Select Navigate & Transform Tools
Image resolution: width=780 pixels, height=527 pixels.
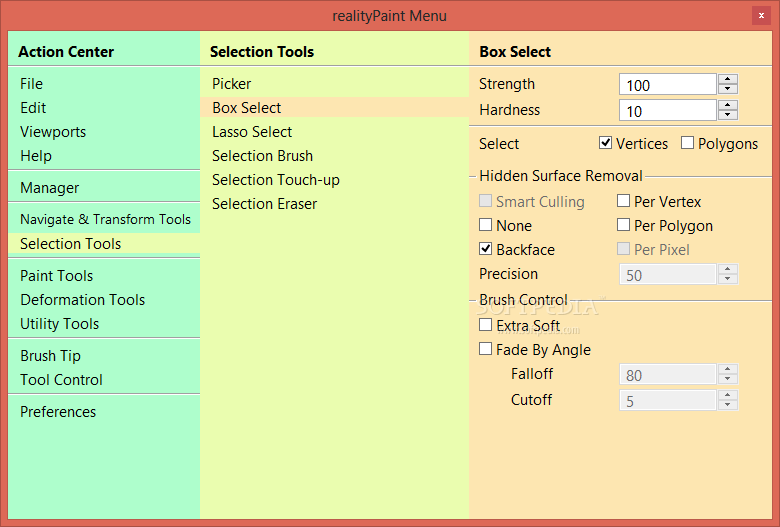[x=104, y=219]
